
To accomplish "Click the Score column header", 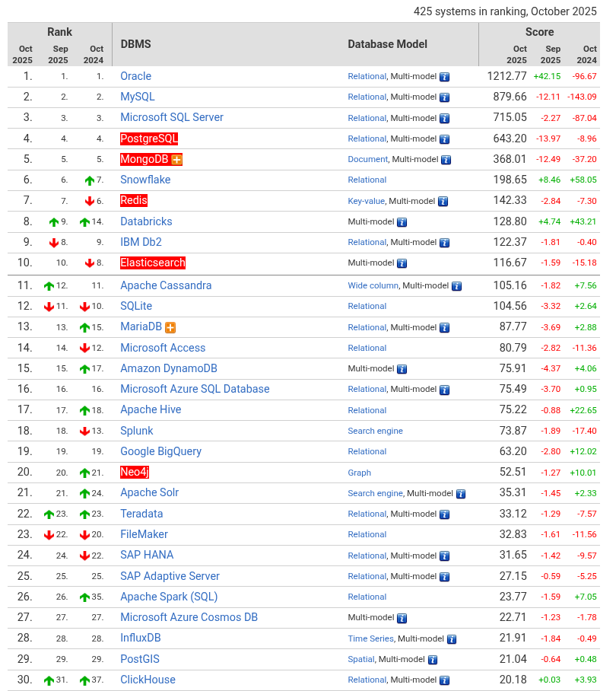I will pyautogui.click(x=540, y=32).
